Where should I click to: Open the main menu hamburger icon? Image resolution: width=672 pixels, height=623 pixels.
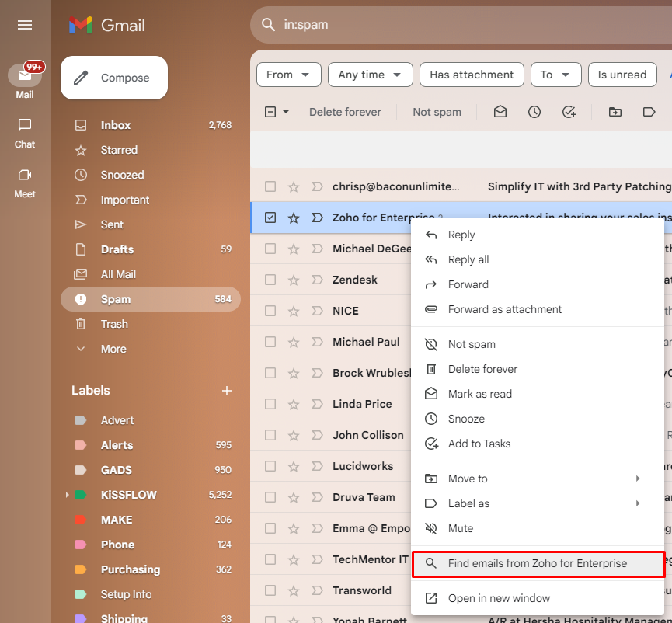coord(24,25)
